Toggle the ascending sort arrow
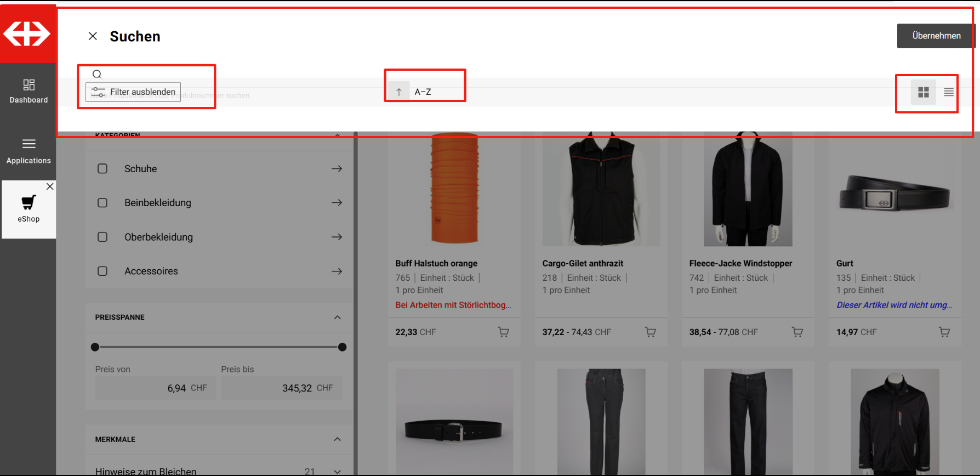 [x=399, y=92]
